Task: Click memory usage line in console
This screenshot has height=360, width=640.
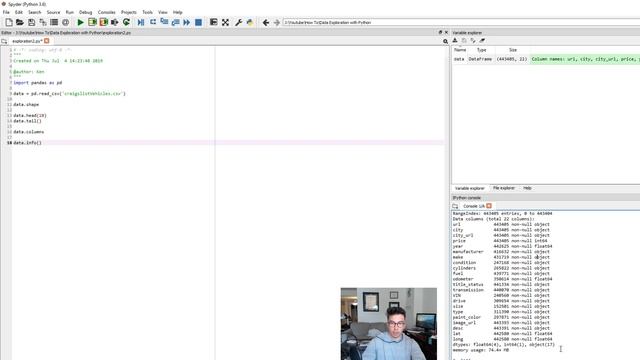Action: coord(480,350)
